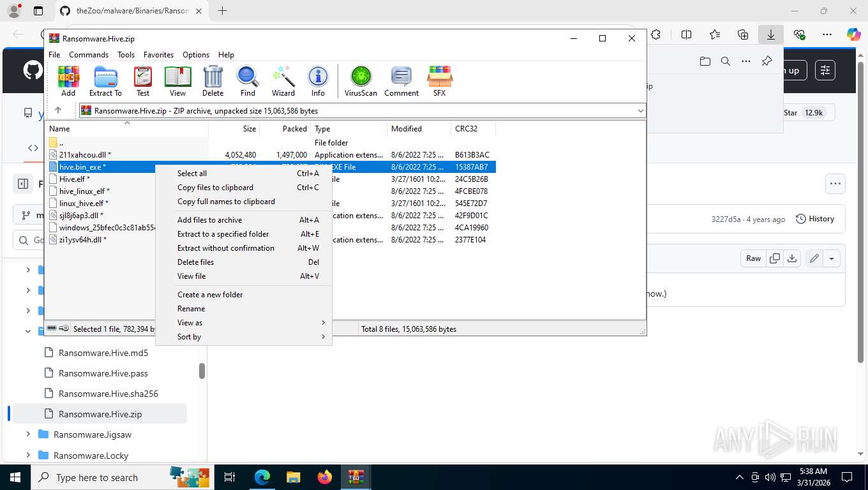868x490 pixels.
Task: Open the Options menu
Action: (x=196, y=55)
